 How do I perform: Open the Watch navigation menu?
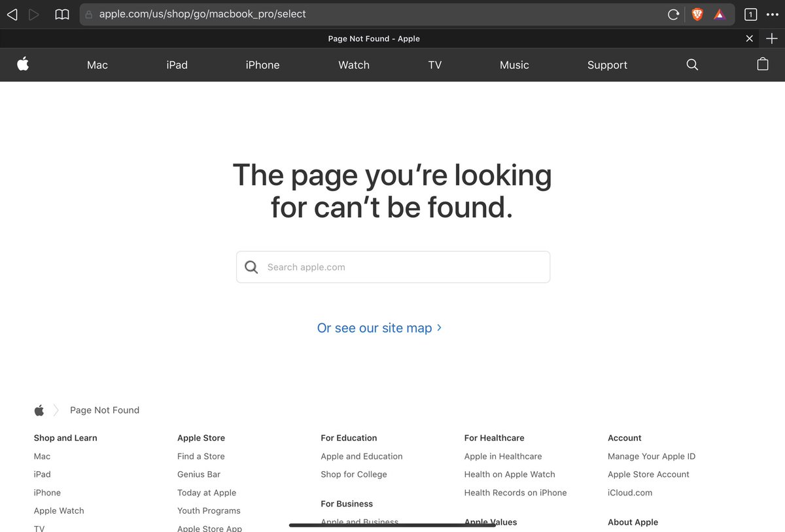click(x=354, y=65)
